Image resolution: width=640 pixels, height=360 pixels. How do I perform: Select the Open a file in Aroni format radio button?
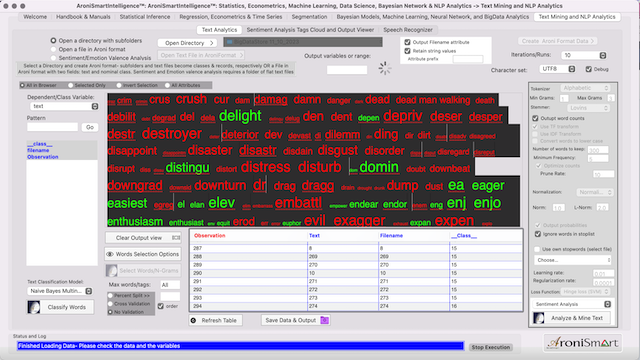point(53,49)
